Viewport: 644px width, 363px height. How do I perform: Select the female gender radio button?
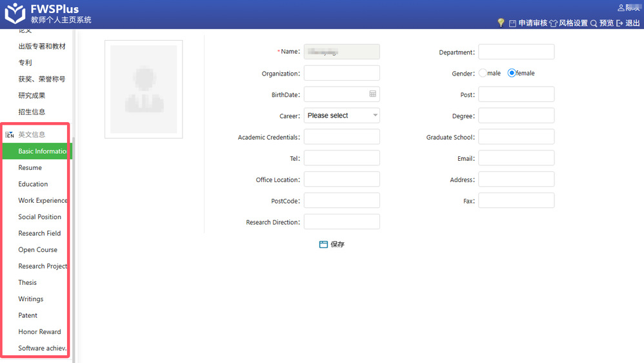(512, 73)
